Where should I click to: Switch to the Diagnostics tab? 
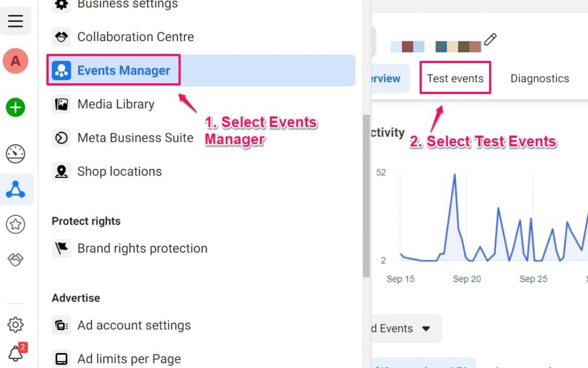pos(539,78)
